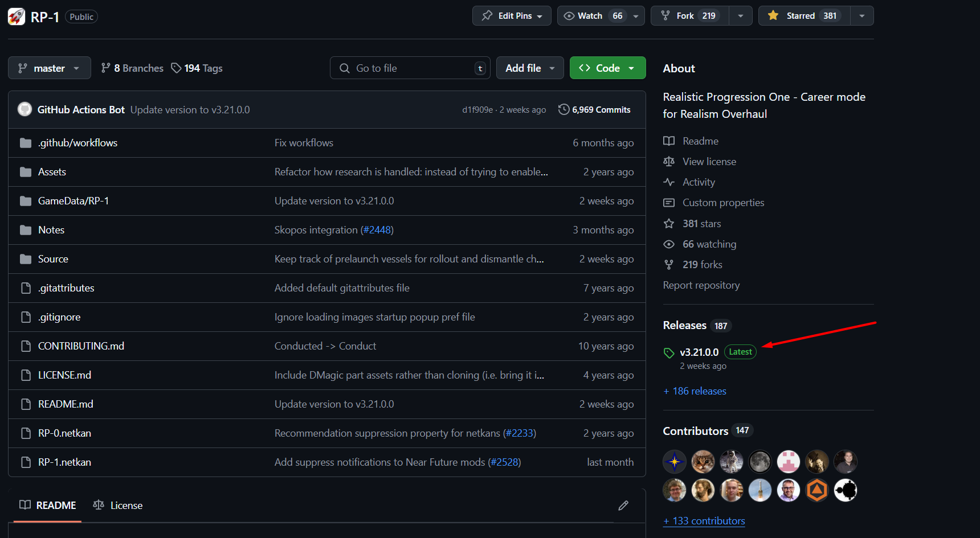This screenshot has height=538, width=980.
Task: Open the GameData/RP-1 folder
Action: click(x=73, y=201)
